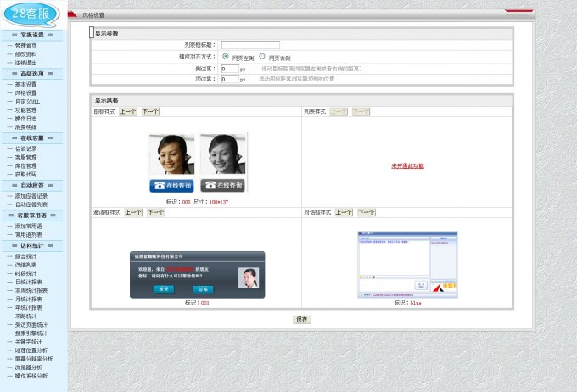Click the 高级选项 section header

(x=32, y=74)
